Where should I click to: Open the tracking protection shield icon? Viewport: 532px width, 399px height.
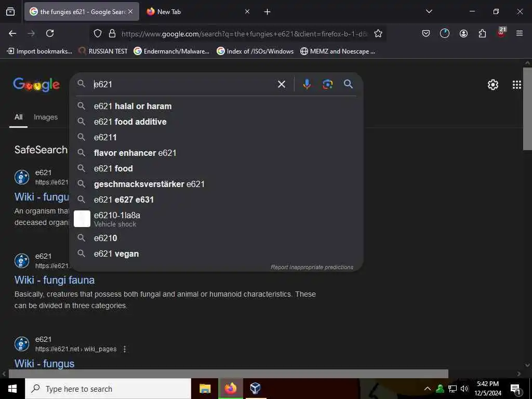click(x=98, y=34)
